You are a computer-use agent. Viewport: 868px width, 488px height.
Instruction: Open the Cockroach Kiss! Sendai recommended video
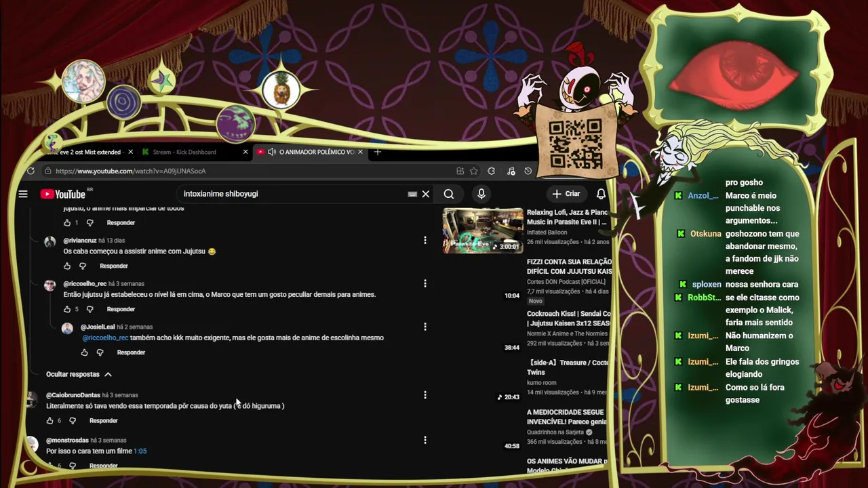point(569,319)
